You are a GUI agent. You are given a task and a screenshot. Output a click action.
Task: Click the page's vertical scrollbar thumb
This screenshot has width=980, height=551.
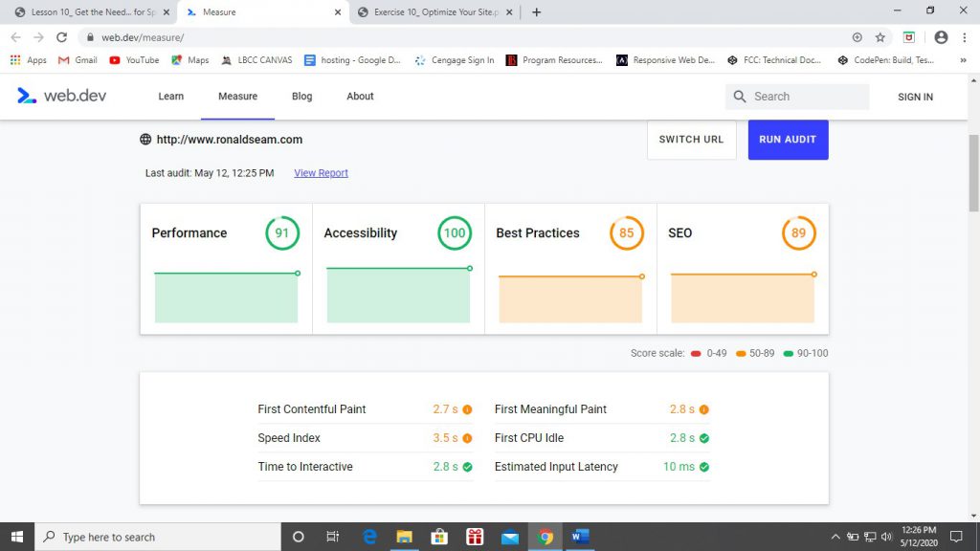click(973, 172)
